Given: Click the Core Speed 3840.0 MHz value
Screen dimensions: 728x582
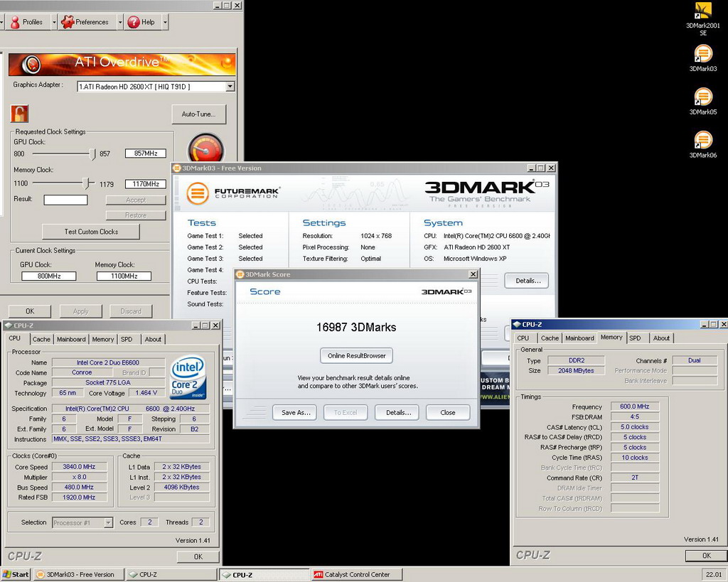Looking at the screenshot, I should [79, 466].
